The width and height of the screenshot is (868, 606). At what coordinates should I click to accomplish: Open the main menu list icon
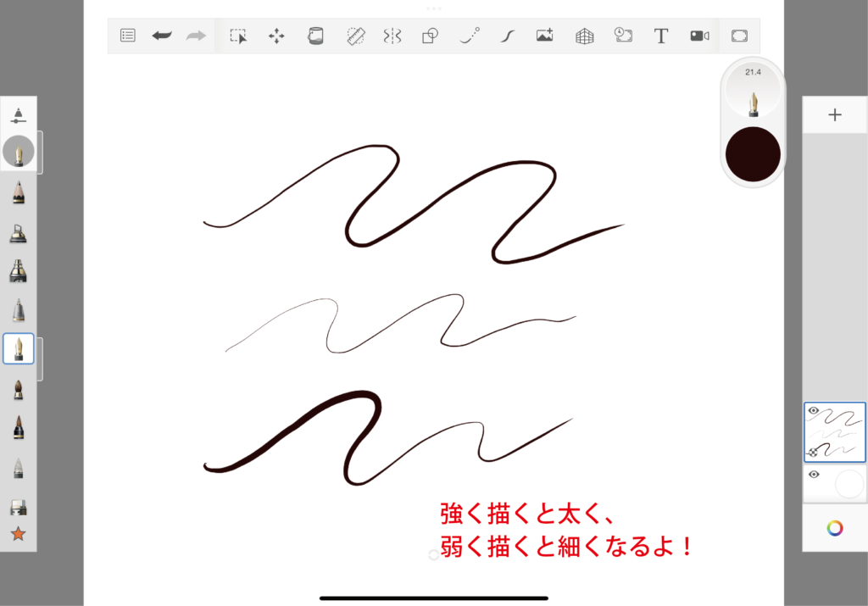pyautogui.click(x=128, y=36)
